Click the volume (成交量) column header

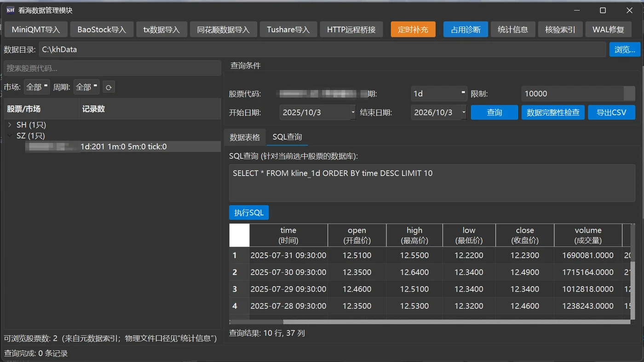pyautogui.click(x=588, y=235)
